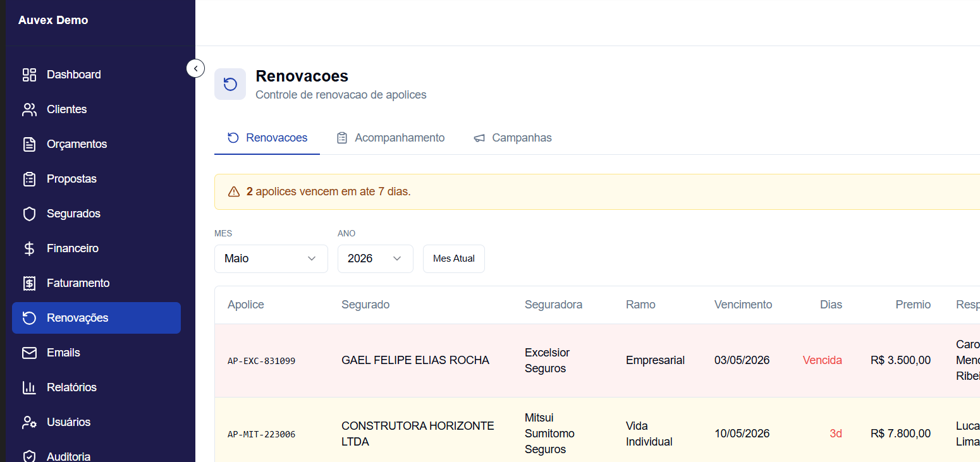
Task: Go to the Clientes section
Action: [96, 109]
